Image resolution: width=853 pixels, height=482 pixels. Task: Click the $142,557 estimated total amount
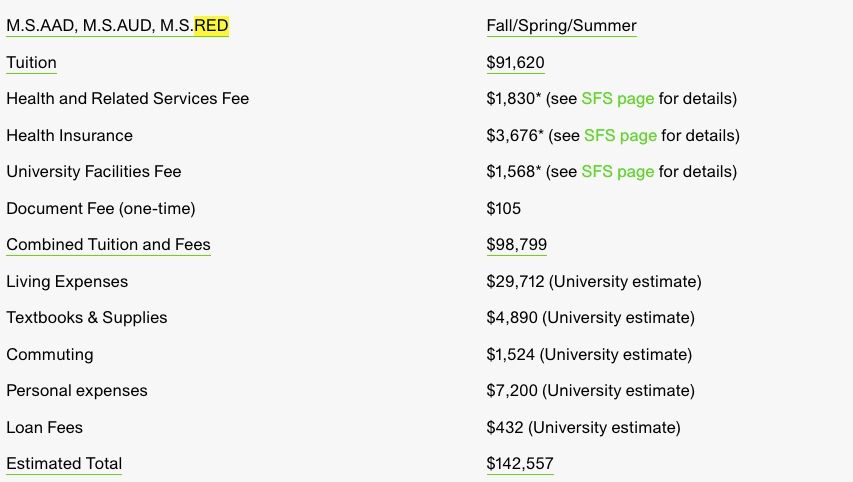pyautogui.click(x=520, y=464)
